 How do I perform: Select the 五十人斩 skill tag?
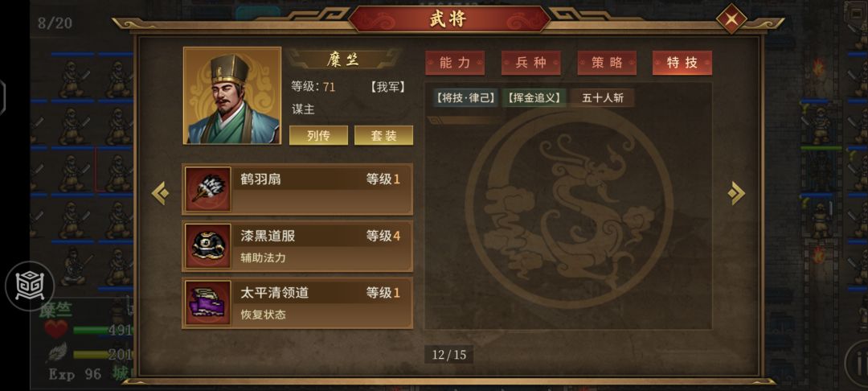[603, 98]
